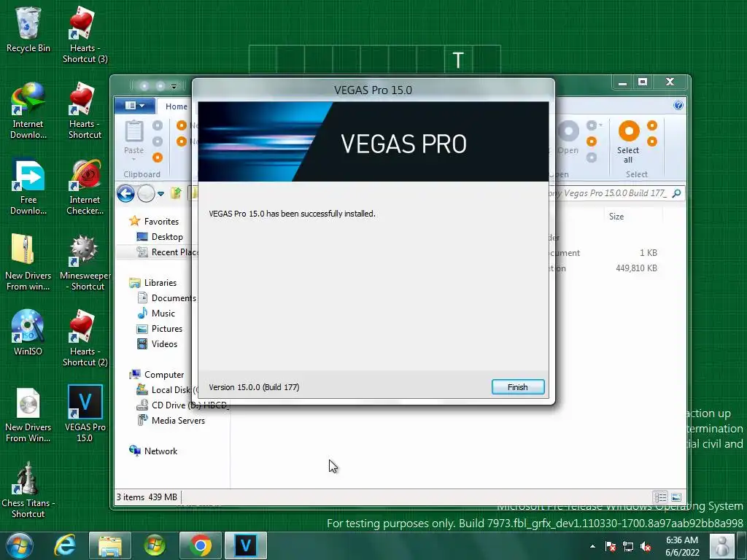
Task: Switch to VEGAS installer taskbar button
Action: pos(245,545)
